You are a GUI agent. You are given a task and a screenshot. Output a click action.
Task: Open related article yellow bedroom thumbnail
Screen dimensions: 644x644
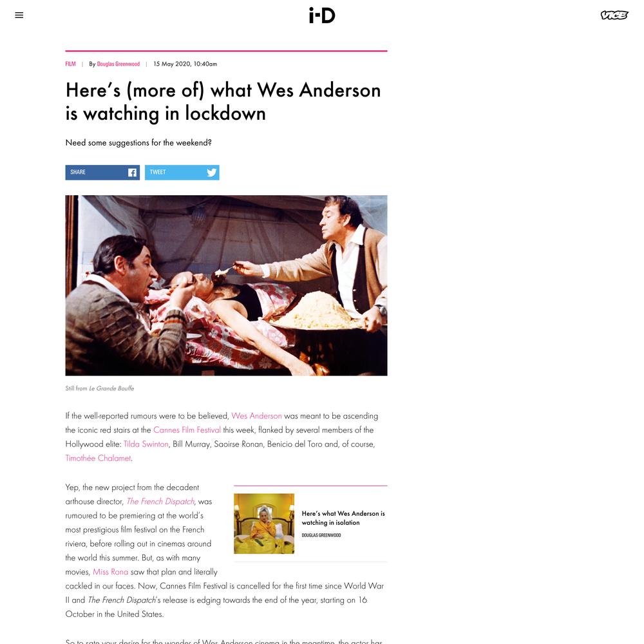(x=264, y=524)
